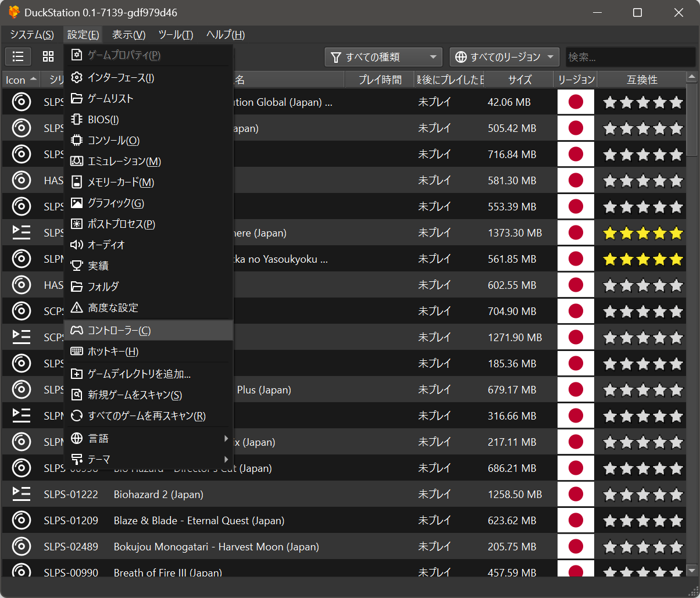The width and height of the screenshot is (700, 598).
Task: Click Japan flag in Blaze & Blade row
Action: [576, 520]
